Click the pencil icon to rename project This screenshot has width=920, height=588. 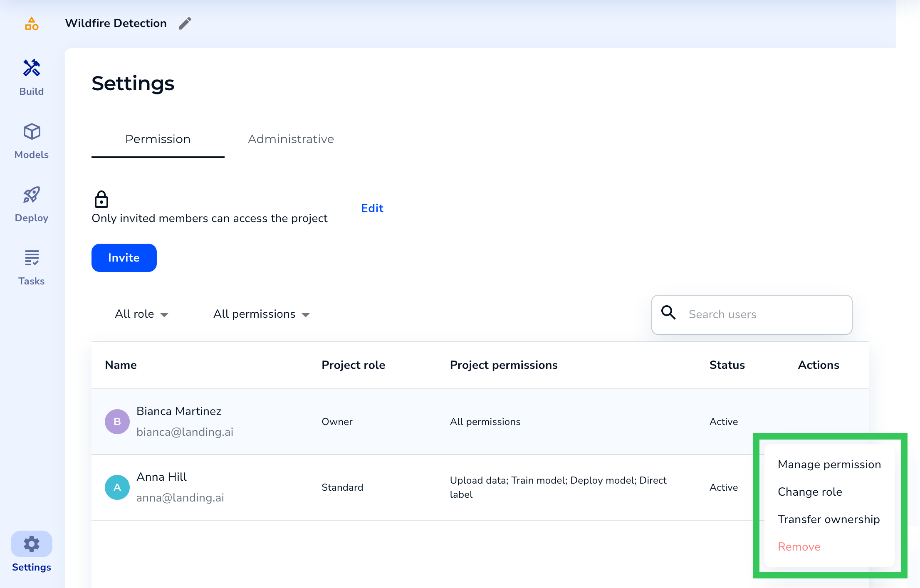pos(185,23)
